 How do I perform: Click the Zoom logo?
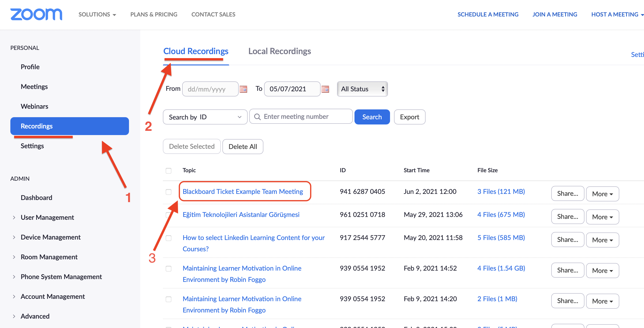coord(36,14)
